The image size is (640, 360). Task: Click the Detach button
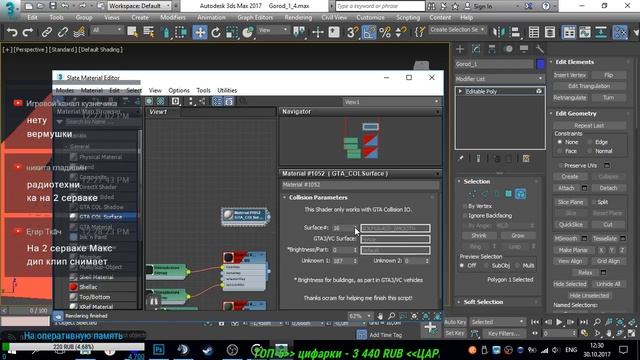608,188
